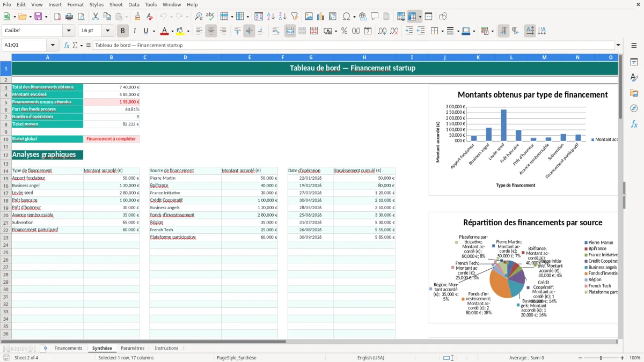Viewport: 644px width, 362px height.
Task: Toggle Center Horizontally alignment
Action: coord(211,31)
